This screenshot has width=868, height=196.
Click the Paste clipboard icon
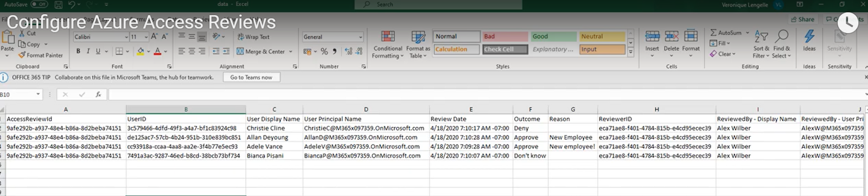pos(8,37)
